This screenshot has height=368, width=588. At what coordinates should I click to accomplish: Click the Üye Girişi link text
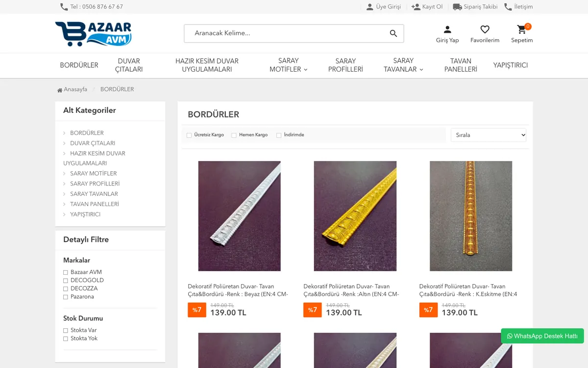389,7
